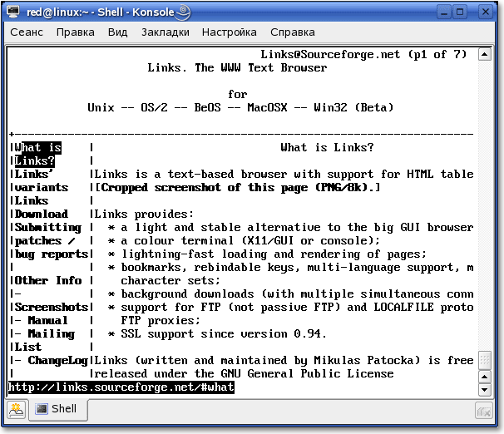
Task: Open the Сеанс menu
Action: (x=27, y=32)
